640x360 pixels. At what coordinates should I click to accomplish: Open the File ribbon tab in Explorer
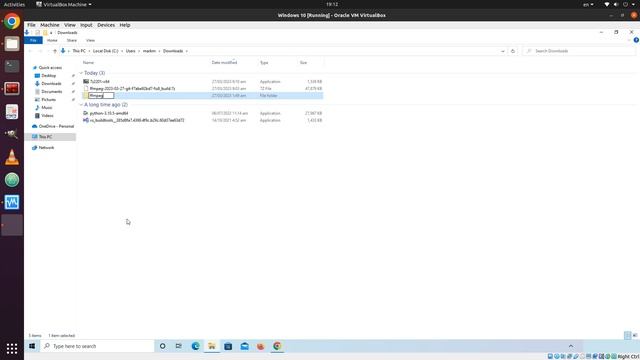tap(33, 40)
